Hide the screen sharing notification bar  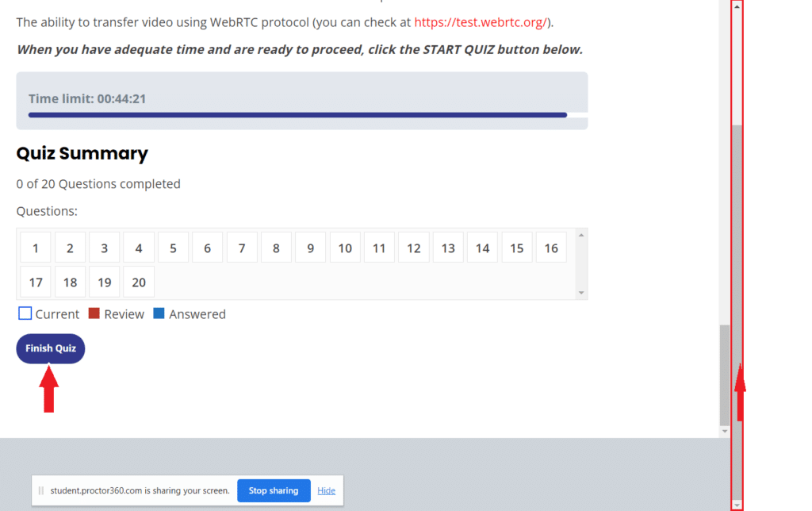[x=326, y=490]
